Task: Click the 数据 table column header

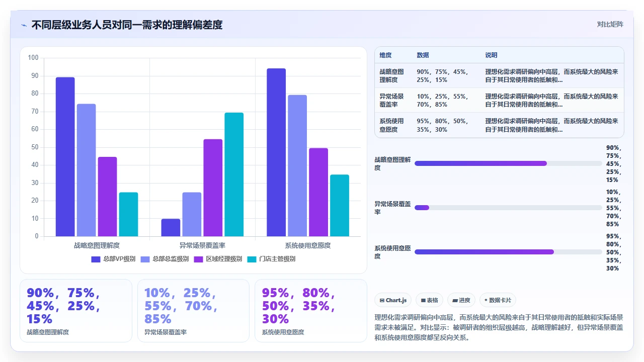Action: 423,55
